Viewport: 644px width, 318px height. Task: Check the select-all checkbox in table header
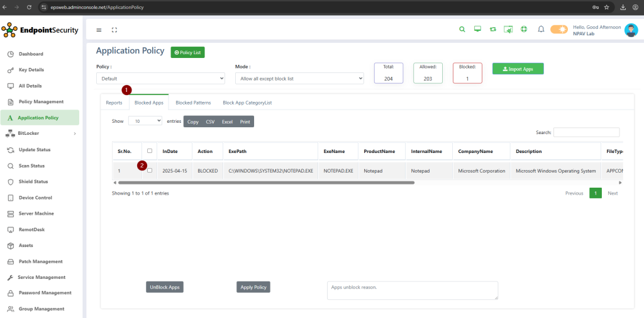coord(149,150)
